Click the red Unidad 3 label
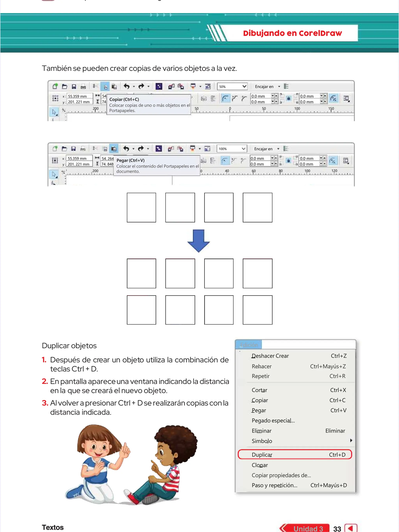Image resolution: width=399 pixels, height=532 pixels. tap(308, 528)
